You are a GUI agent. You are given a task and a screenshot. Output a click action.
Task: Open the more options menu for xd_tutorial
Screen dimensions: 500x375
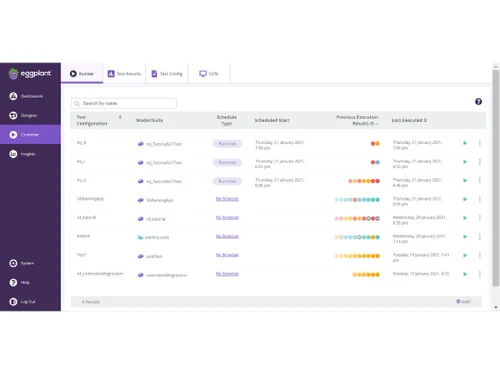coord(480,218)
